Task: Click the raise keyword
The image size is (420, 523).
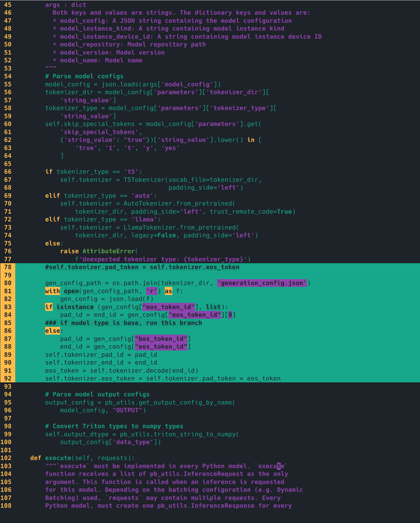Action: [x=69, y=251]
